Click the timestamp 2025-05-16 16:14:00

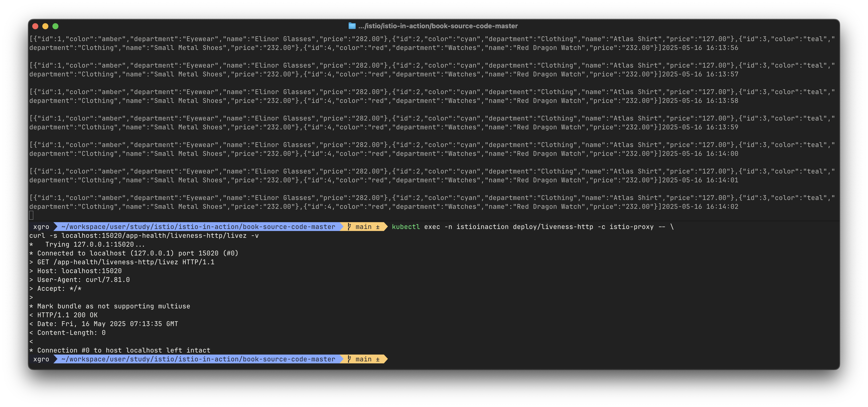(x=700, y=153)
